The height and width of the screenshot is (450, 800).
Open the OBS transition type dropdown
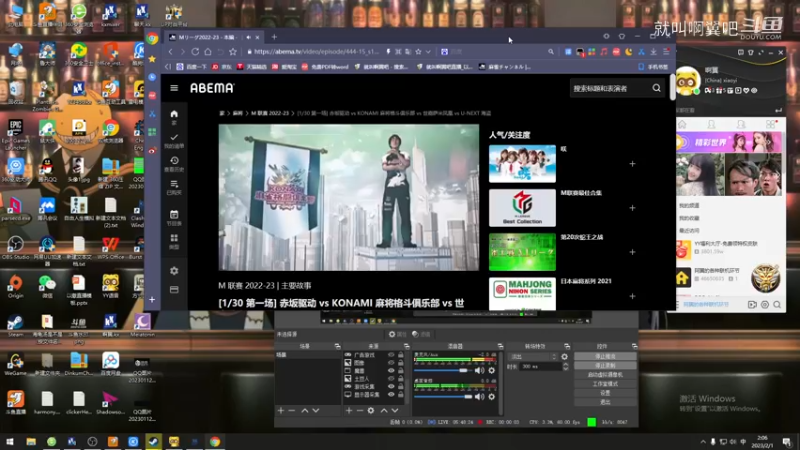coord(533,357)
